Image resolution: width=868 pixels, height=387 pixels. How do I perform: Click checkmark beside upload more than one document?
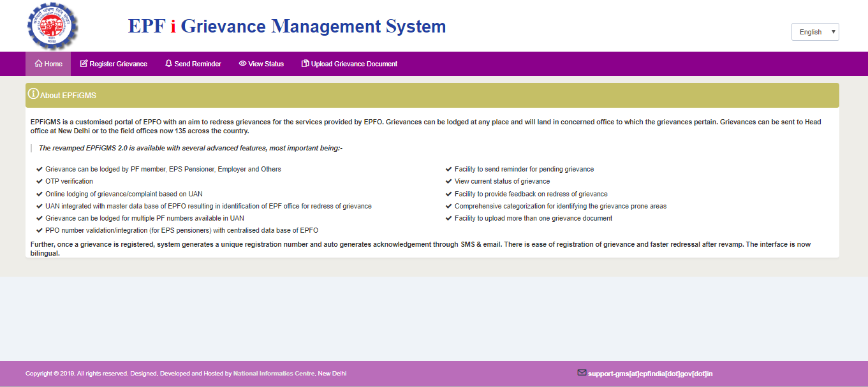click(449, 218)
